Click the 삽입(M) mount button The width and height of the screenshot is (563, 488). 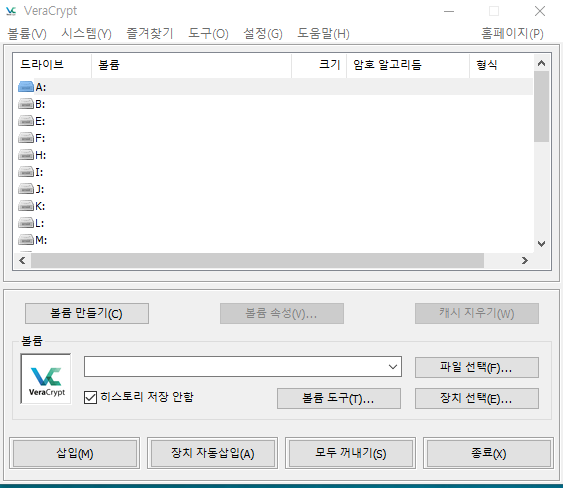coord(75,453)
